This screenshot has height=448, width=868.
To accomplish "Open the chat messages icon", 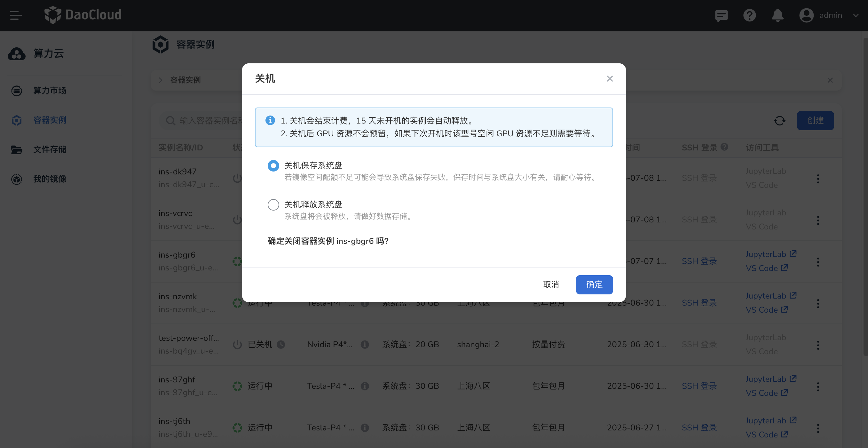I will pos(721,15).
